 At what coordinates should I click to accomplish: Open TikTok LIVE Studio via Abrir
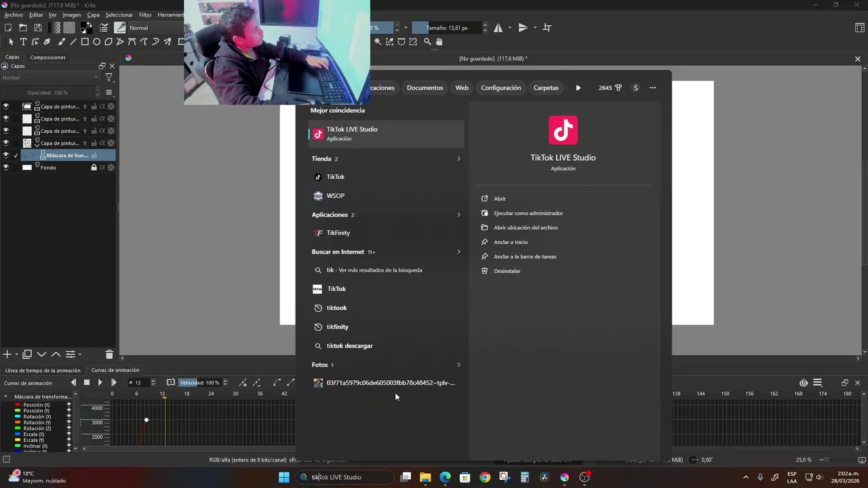500,199
